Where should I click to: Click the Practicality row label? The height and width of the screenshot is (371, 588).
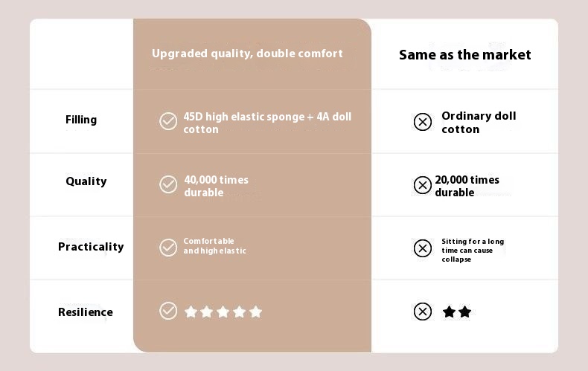pos(91,247)
